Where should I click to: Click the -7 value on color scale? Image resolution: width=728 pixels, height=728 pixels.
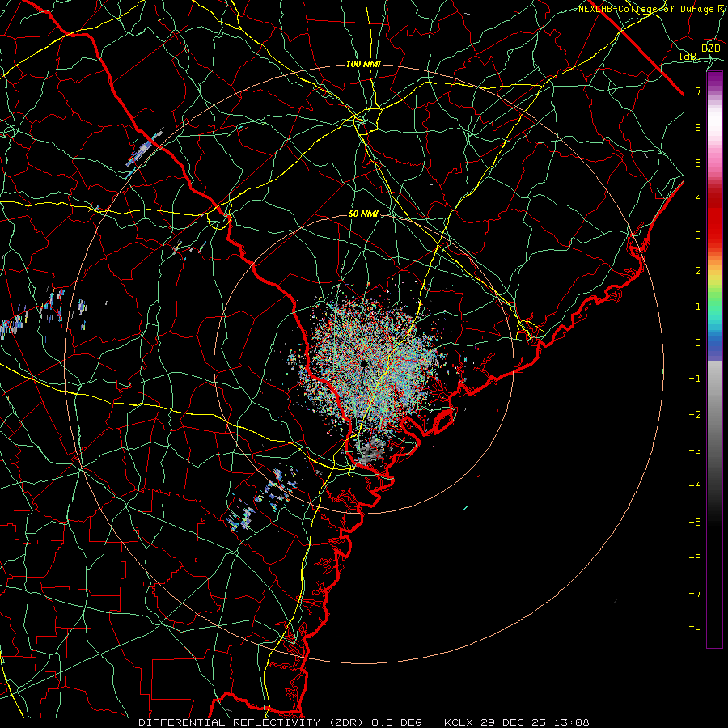[695, 594]
